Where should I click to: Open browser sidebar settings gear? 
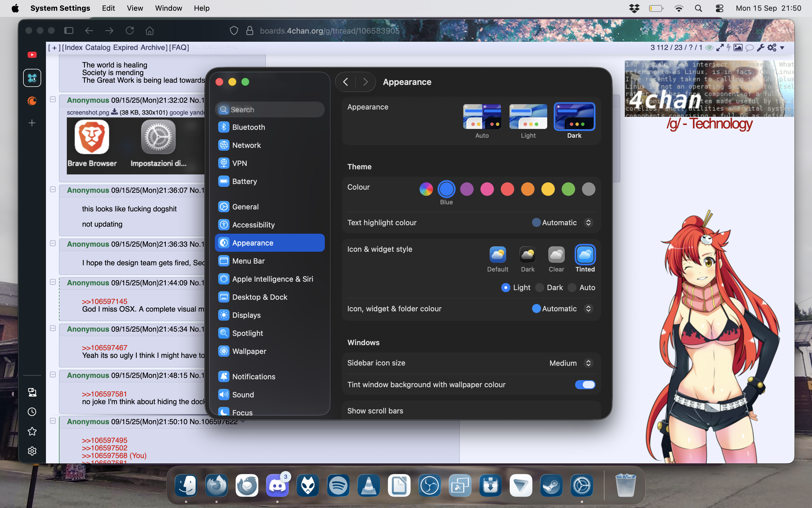pos(32,451)
